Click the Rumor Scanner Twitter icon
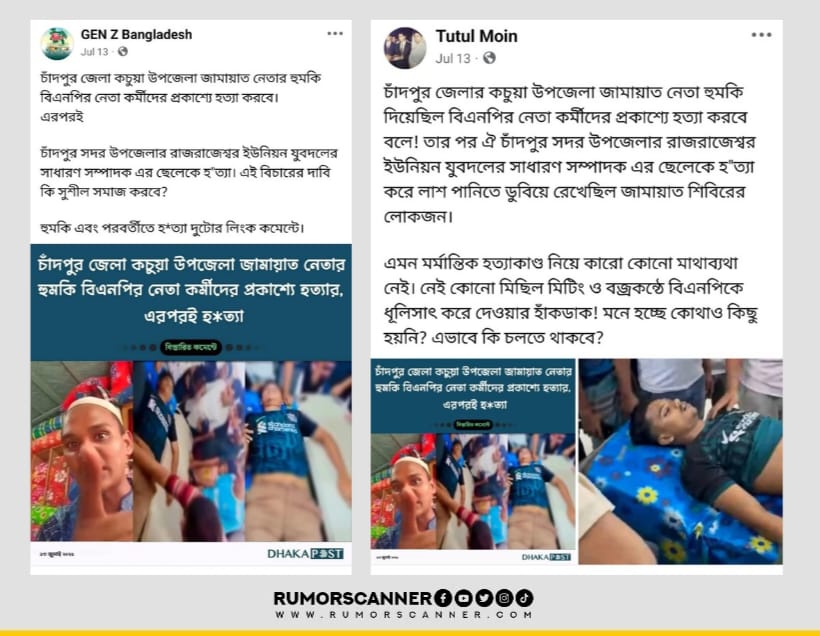This screenshot has height=636, width=820. pos(484,598)
